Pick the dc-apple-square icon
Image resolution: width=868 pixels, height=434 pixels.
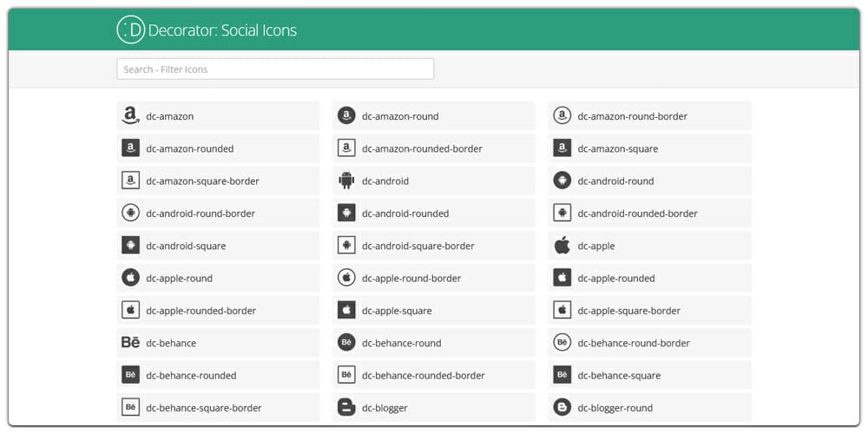pyautogui.click(x=346, y=310)
